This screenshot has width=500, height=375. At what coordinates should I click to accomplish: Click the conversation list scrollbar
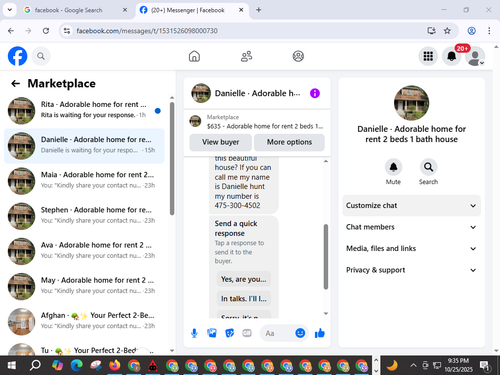coord(172,159)
